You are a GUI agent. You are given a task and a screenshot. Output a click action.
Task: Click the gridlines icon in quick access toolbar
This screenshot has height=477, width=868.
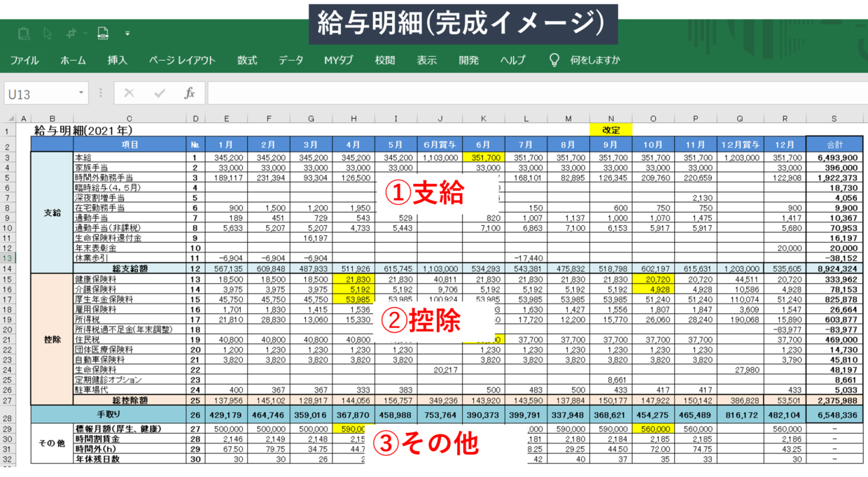tap(71, 33)
